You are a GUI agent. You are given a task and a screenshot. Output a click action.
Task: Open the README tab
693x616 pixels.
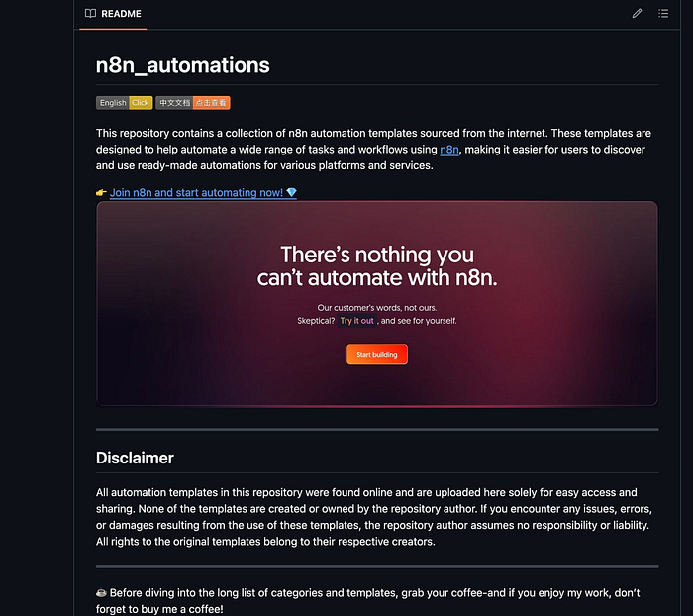[x=113, y=14]
